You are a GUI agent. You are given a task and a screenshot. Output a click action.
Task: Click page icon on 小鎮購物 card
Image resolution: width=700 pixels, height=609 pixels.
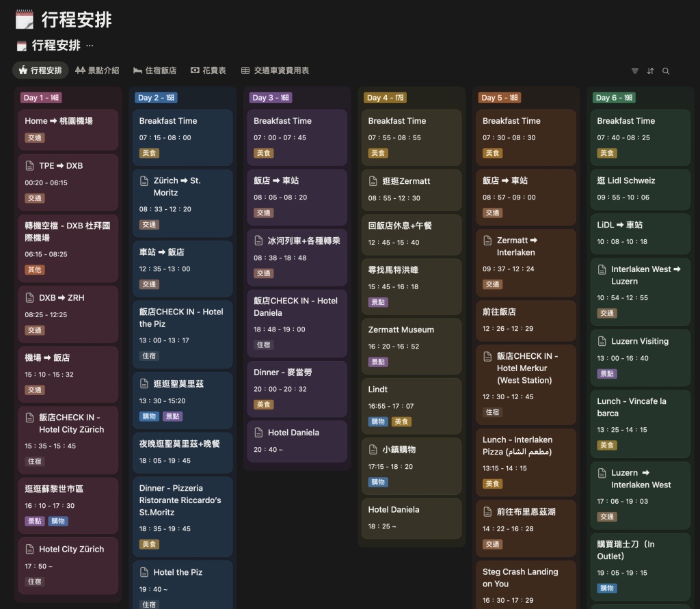(x=373, y=450)
